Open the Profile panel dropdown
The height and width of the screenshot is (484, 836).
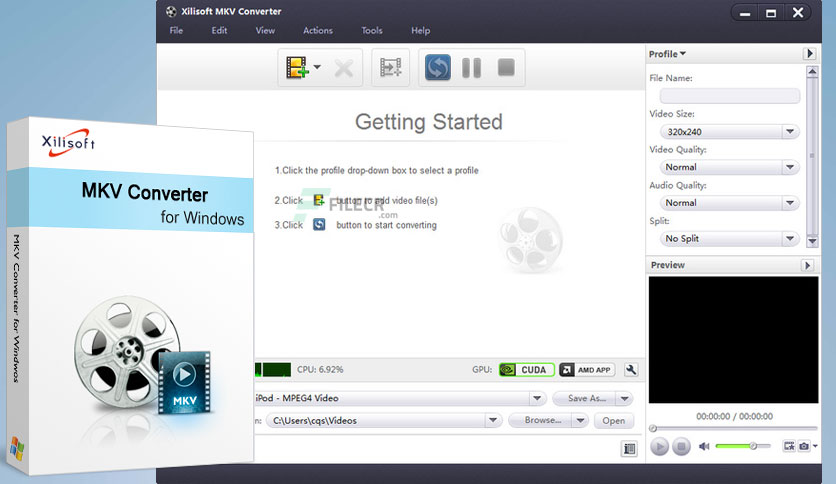click(668, 54)
